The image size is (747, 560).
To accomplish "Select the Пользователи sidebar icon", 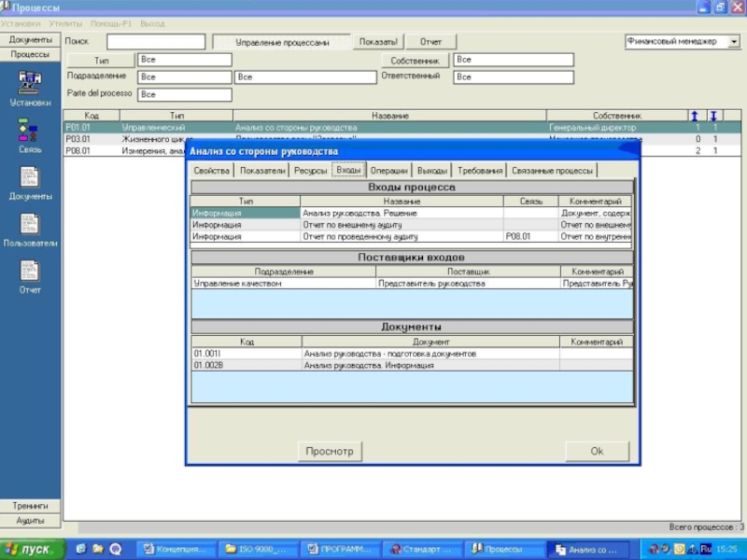I will [30, 224].
